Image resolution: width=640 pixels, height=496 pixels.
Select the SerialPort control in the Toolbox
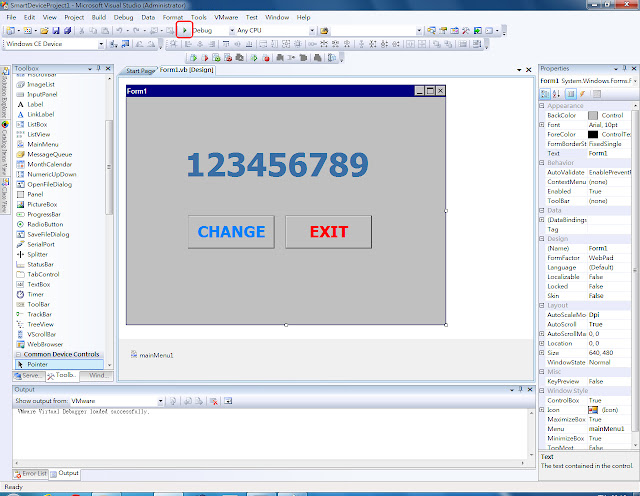point(35,244)
